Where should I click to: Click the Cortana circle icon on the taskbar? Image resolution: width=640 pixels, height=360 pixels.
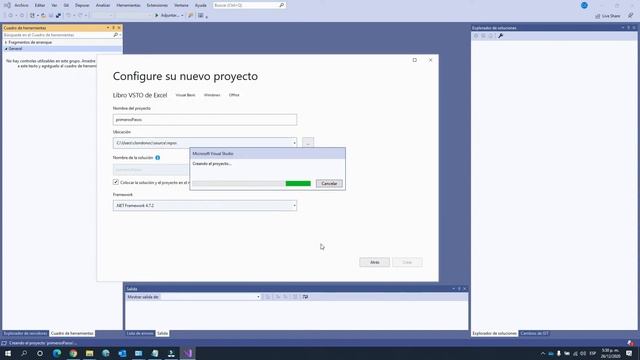coord(40,353)
